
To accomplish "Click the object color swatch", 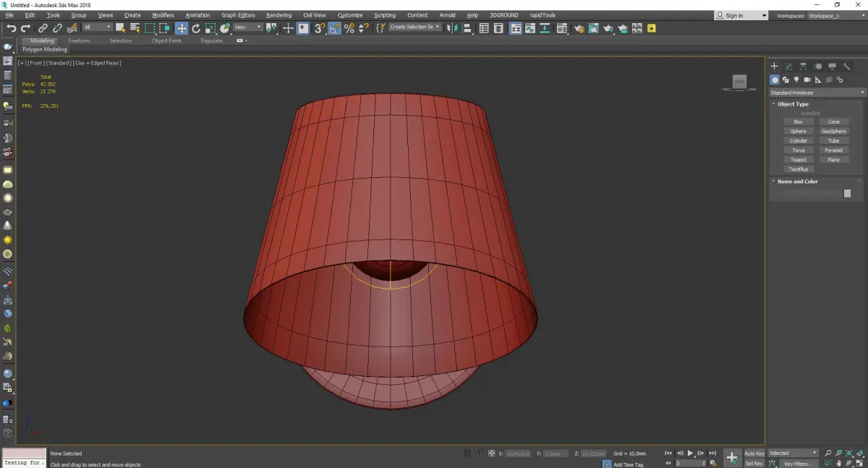I will click(x=847, y=193).
